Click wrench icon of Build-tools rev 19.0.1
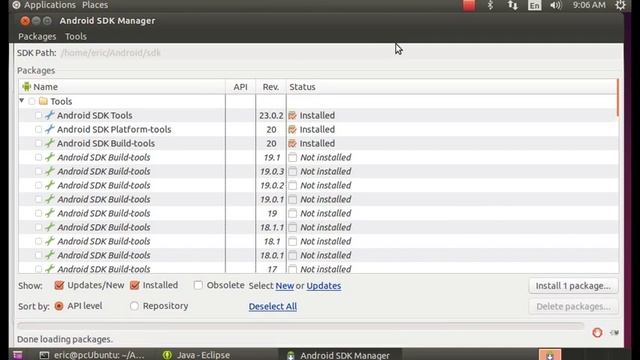Viewport: 640px width, 360px height. (50, 199)
